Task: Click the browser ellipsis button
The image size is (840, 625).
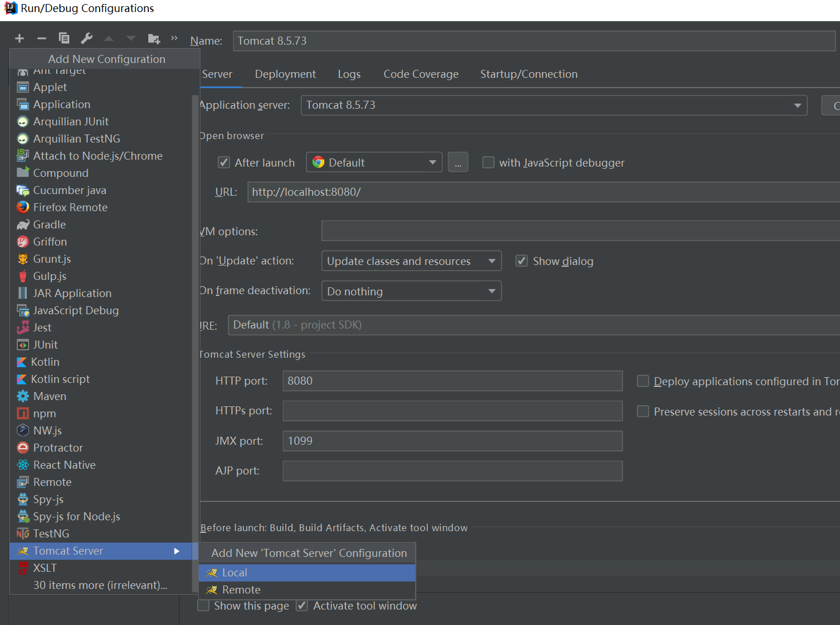Action: [458, 163]
